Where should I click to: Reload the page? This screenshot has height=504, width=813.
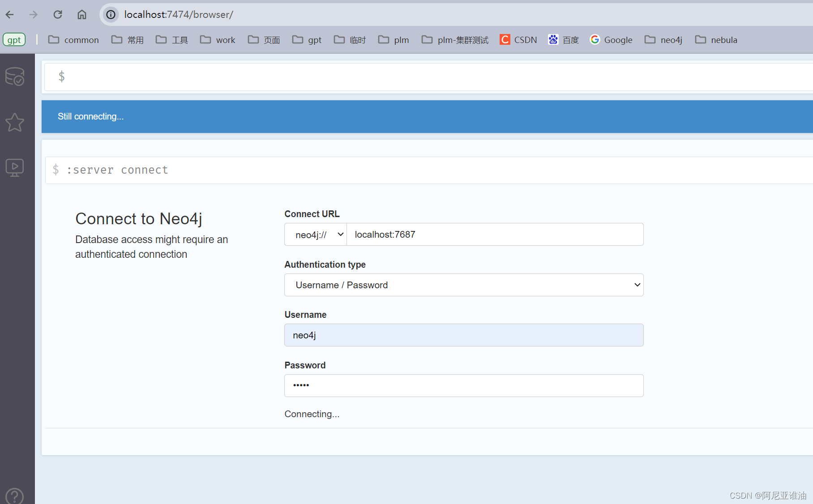[x=58, y=15]
